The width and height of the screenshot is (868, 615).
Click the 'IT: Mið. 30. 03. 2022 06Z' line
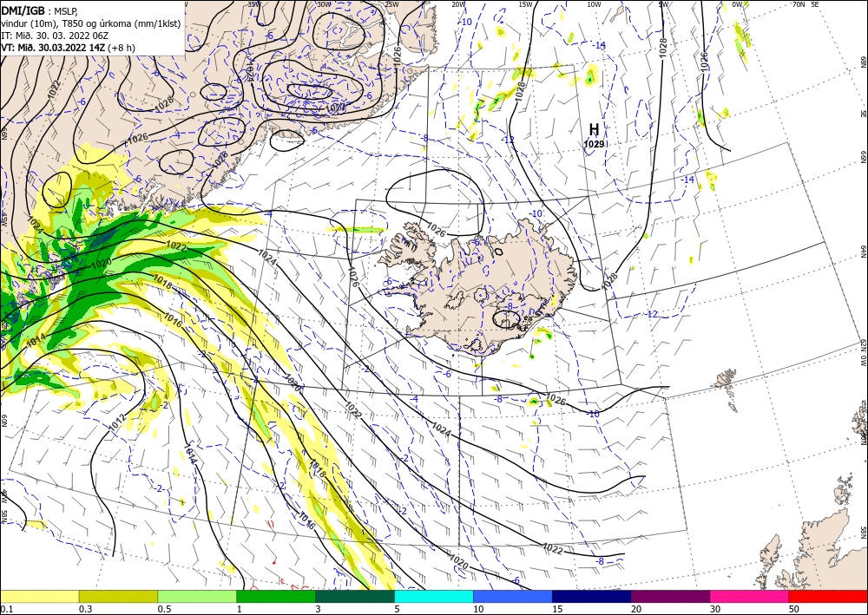coord(53,36)
